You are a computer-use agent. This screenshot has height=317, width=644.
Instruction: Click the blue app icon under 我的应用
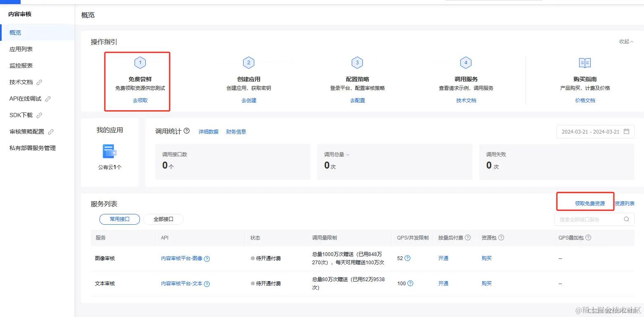pyautogui.click(x=109, y=151)
